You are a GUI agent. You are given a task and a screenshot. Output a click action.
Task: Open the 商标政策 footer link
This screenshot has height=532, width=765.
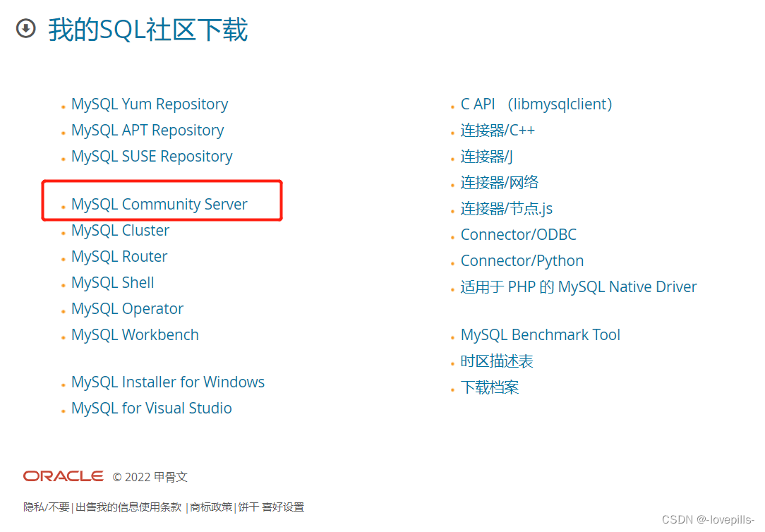coord(211,507)
